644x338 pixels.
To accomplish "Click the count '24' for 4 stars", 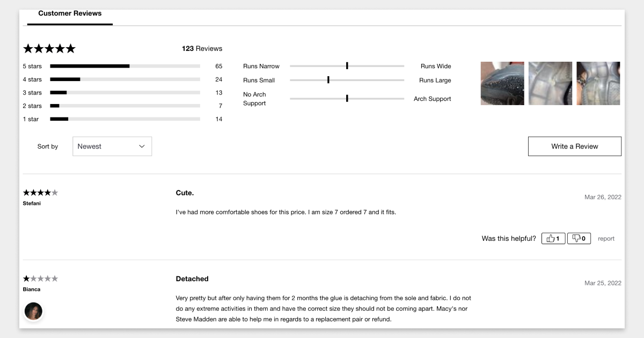I will tap(218, 79).
